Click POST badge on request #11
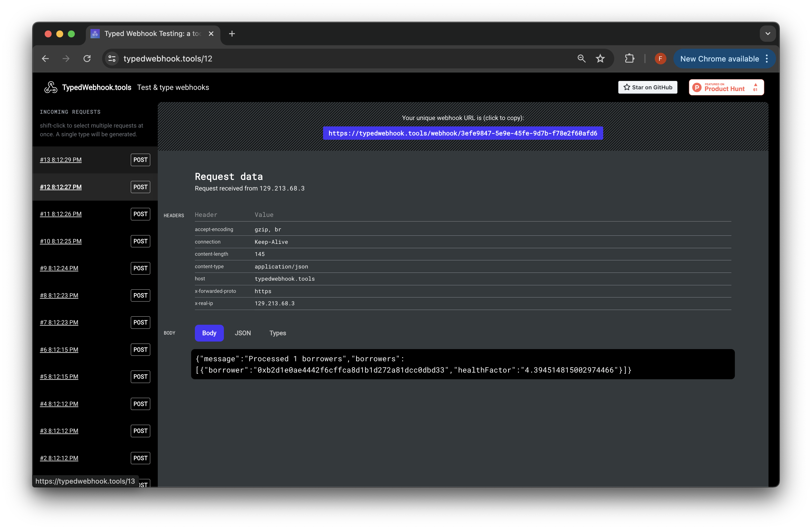 (x=140, y=214)
